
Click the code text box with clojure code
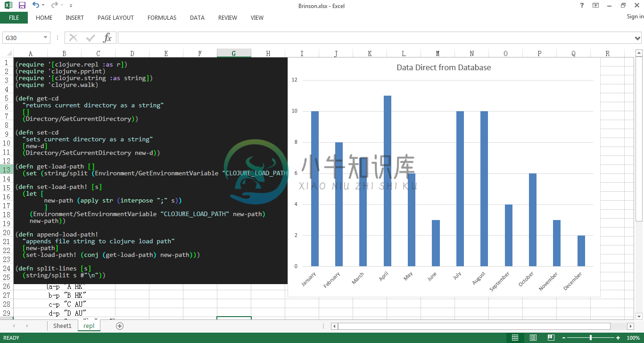[150, 171]
